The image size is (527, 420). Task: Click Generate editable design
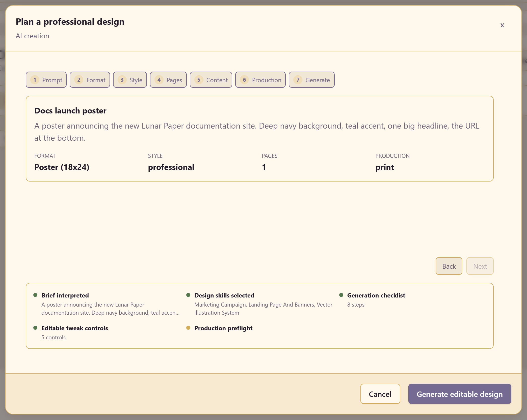tap(460, 394)
